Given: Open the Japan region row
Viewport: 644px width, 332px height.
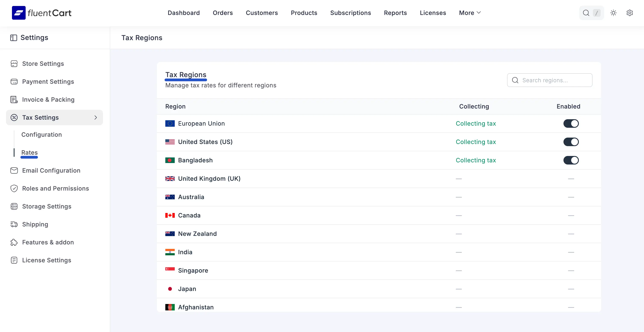Looking at the screenshot, I should coord(379,289).
